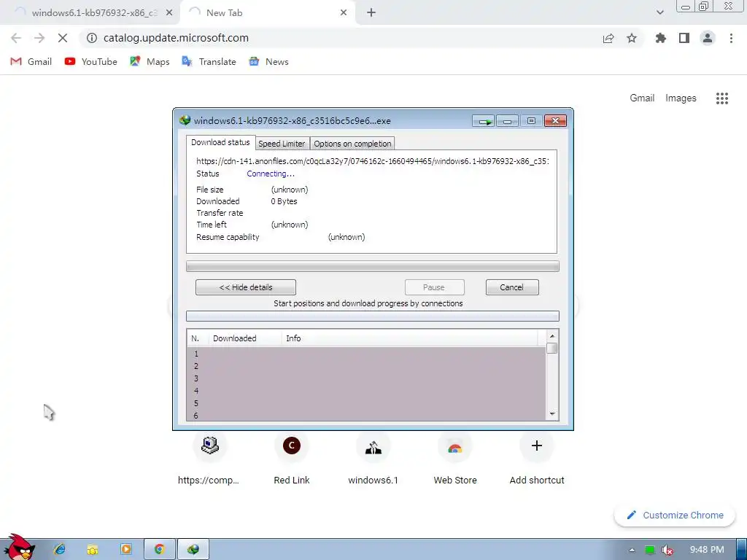Open the News bookmark
The width and height of the screenshot is (747, 560).
click(268, 61)
